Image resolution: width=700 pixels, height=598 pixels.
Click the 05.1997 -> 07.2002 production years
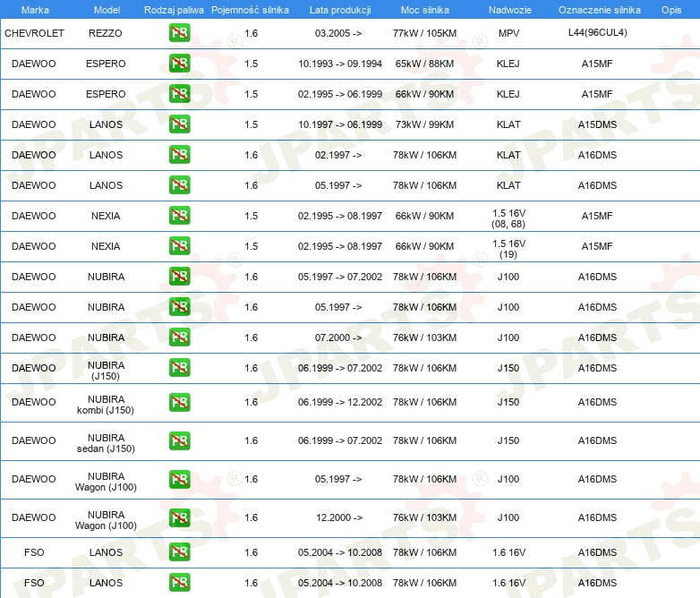coord(340,277)
